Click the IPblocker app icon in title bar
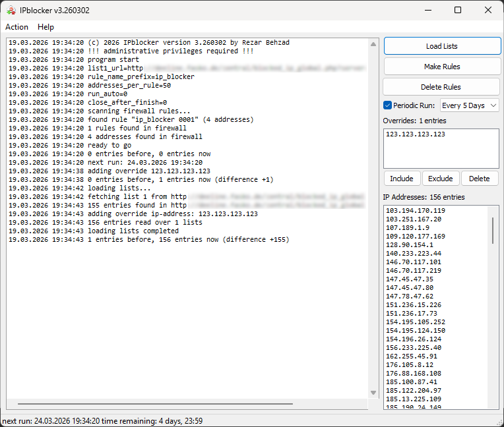 point(11,11)
